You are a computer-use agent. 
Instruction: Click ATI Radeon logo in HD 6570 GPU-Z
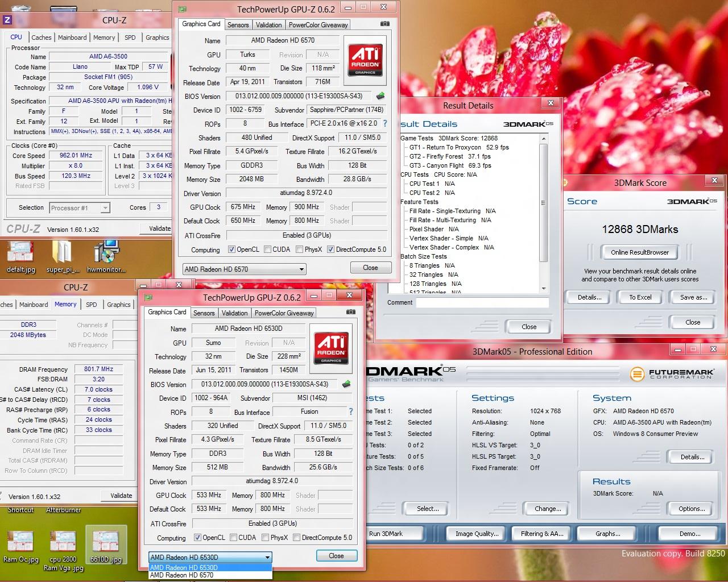point(365,60)
